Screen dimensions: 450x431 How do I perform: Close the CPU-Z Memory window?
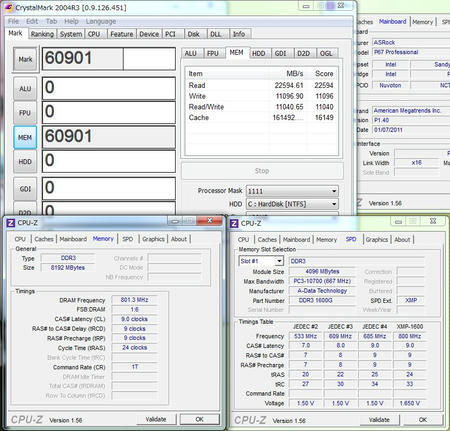click(210, 220)
